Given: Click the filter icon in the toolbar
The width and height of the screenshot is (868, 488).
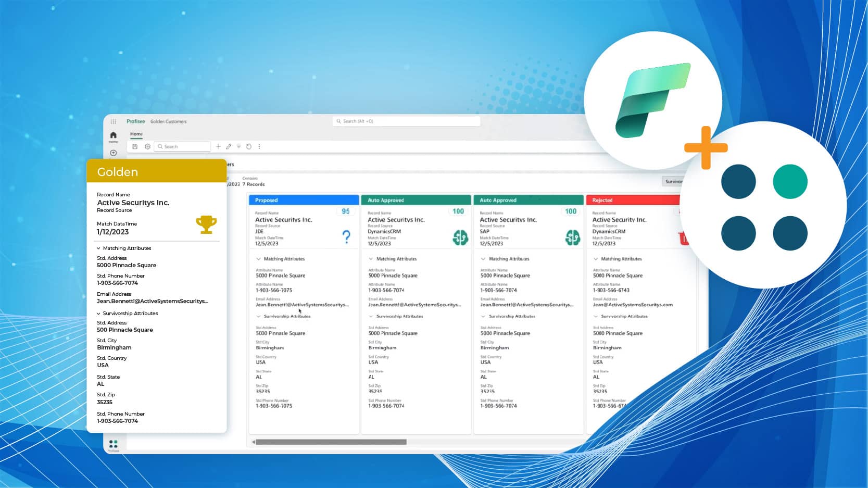Looking at the screenshot, I should click(x=239, y=146).
